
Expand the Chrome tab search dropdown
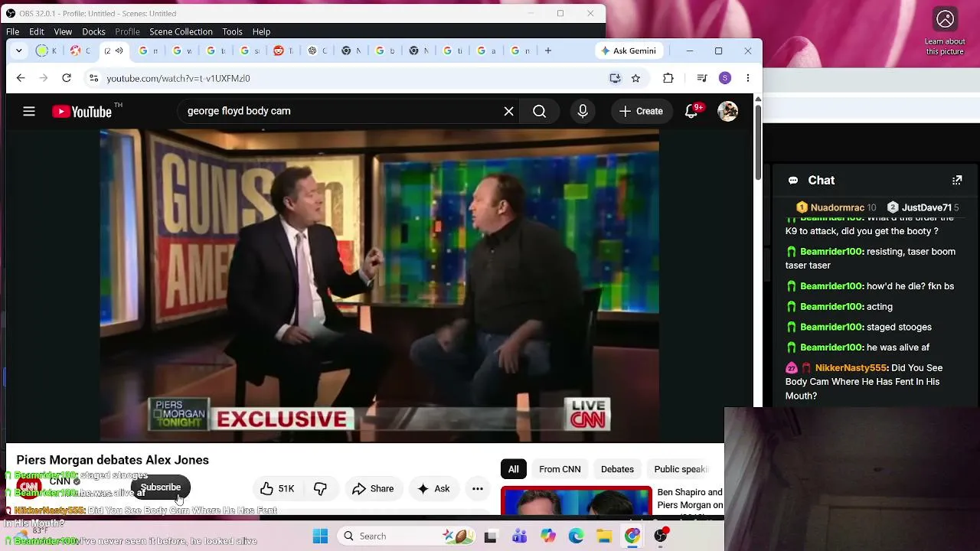pyautogui.click(x=19, y=51)
